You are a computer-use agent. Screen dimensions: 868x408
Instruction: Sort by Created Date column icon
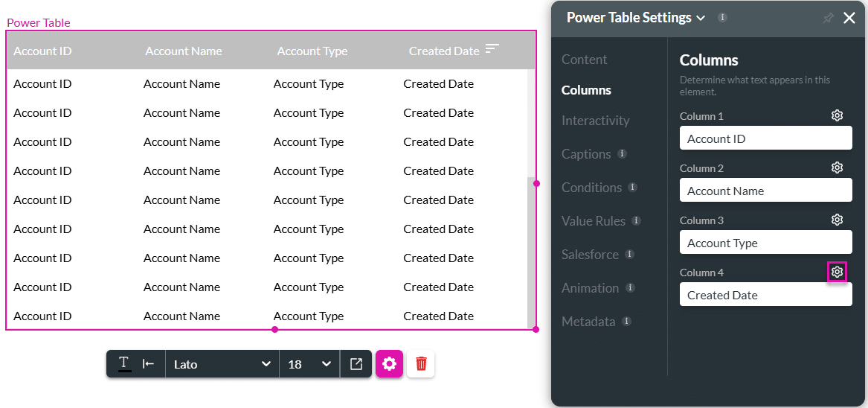pyautogui.click(x=492, y=49)
